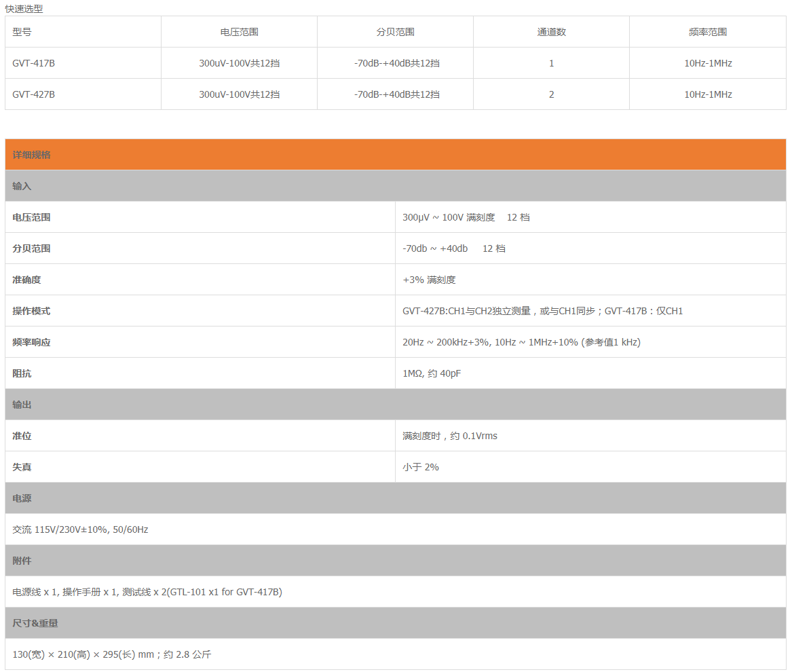Click voltage range cell in GVT-427B row
Image resolution: width=792 pixels, height=672 pixels.
click(239, 94)
